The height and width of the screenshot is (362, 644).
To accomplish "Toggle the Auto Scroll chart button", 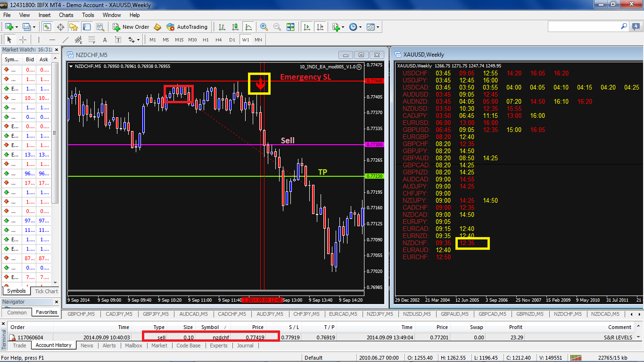I will point(307,27).
